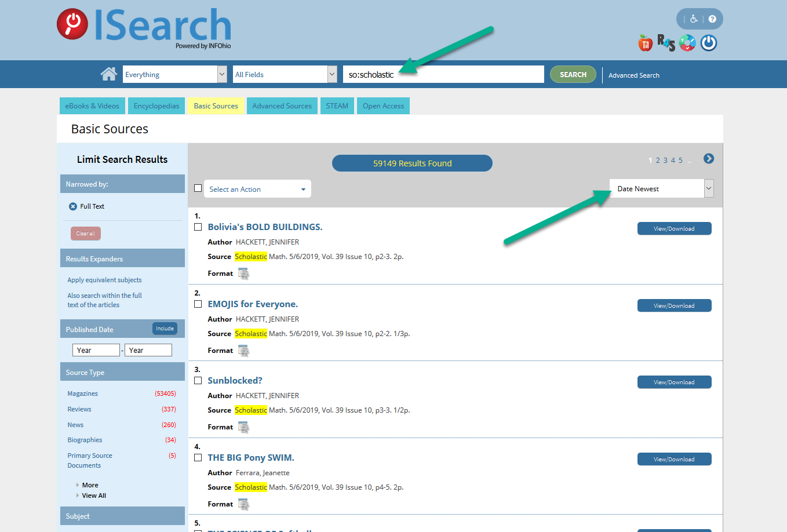
Task: Filter by Magazines source type
Action: 83,393
